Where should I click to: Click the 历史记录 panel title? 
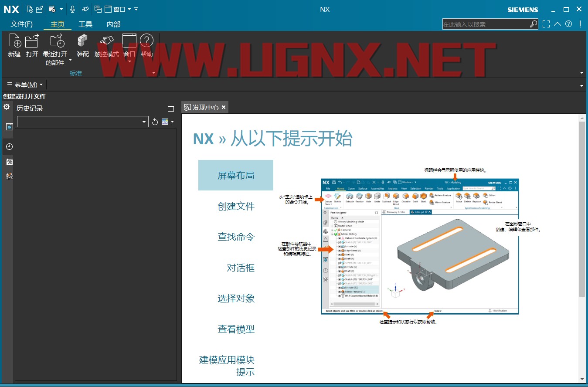point(30,109)
